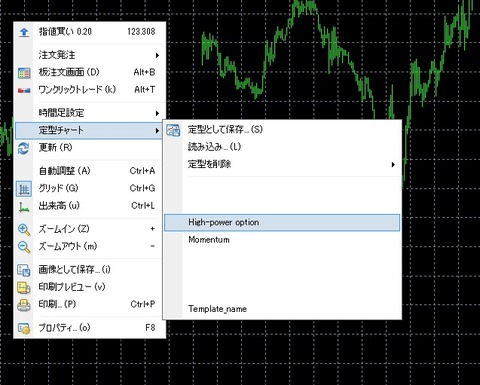
Task: Click the Alt+B shortcut text
Action: [144, 72]
